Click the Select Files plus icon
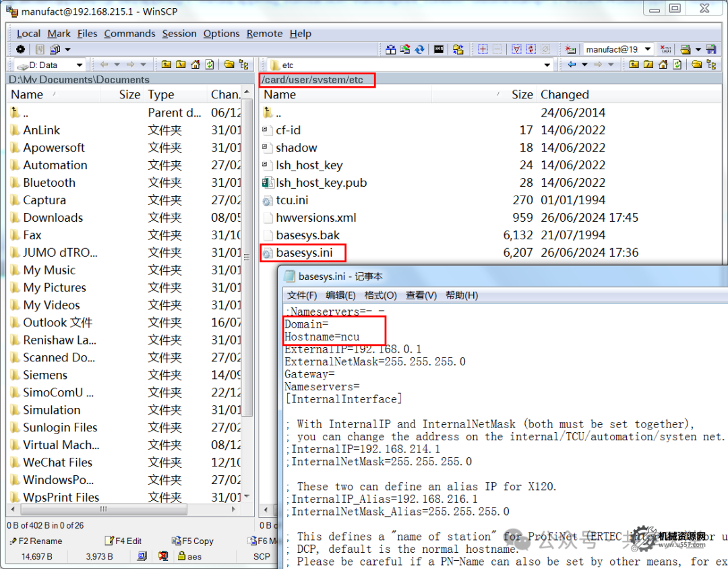 (x=483, y=49)
